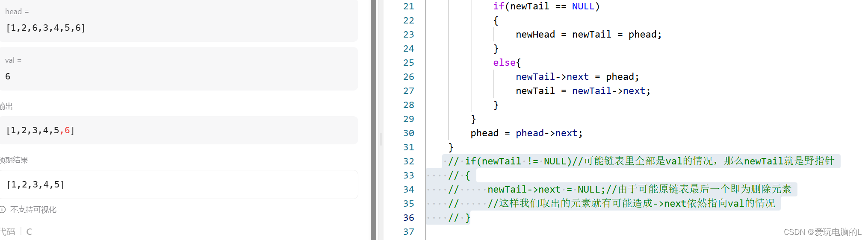Screen dimensions: 868x240
Task: Click the 'head =' label
Action: pos(17,12)
